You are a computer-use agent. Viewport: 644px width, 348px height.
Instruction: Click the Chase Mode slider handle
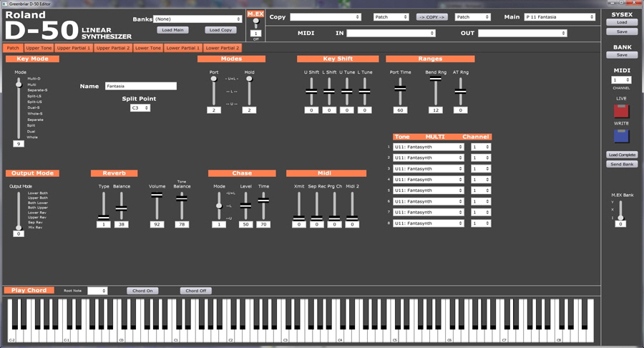[219, 206]
